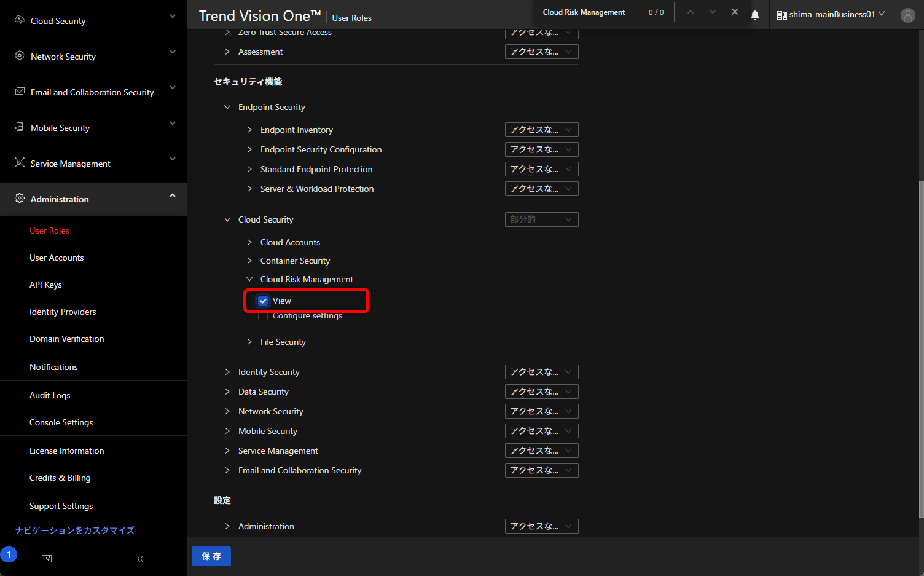
Task: Select User Roles in the sidebar
Action: tap(49, 231)
